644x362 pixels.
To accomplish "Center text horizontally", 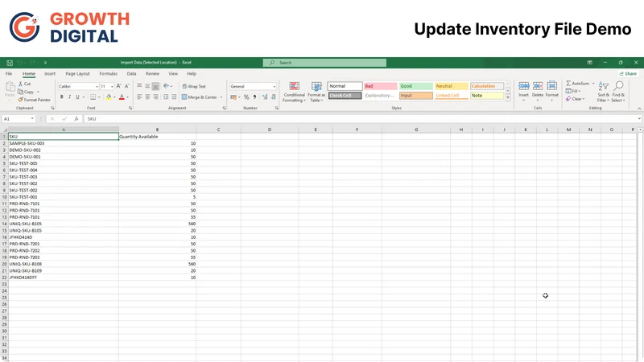I will coord(147,97).
